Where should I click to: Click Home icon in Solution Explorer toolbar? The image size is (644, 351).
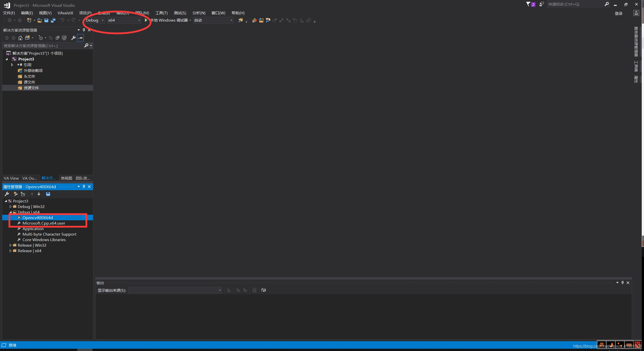coord(20,38)
